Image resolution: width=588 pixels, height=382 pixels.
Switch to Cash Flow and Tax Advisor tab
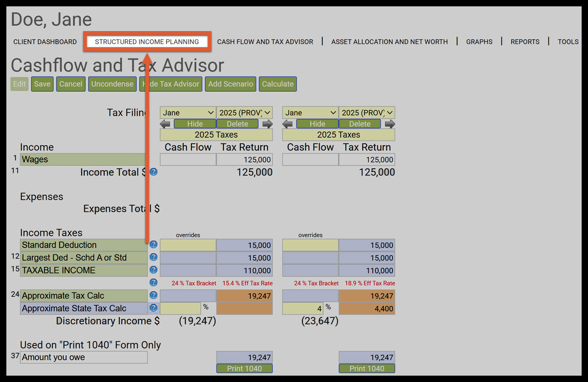265,42
